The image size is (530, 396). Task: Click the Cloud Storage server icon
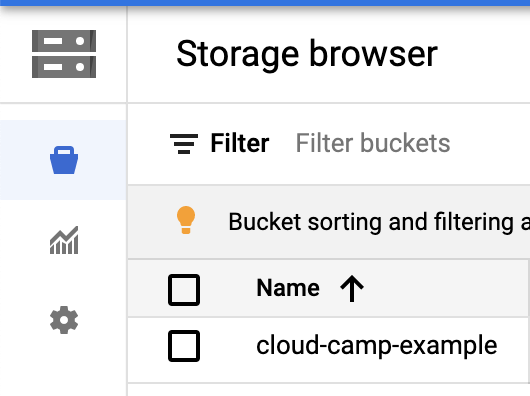click(64, 54)
